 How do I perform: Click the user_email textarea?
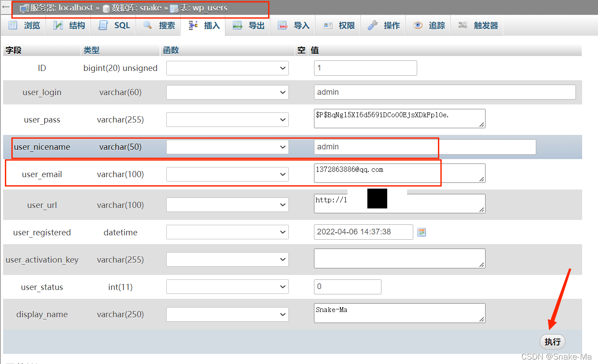pyautogui.click(x=400, y=173)
